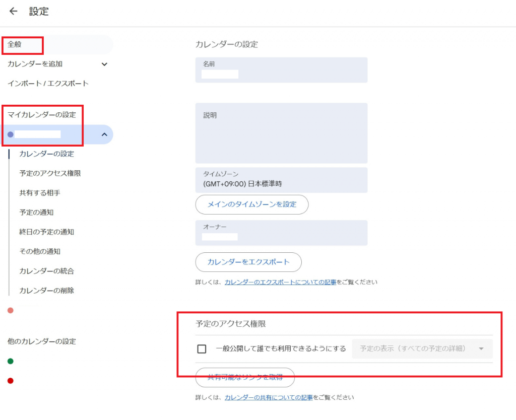This screenshot has height=420, width=516.
Task: Open カレンダーの共有についての記事 link
Action: coord(269,398)
